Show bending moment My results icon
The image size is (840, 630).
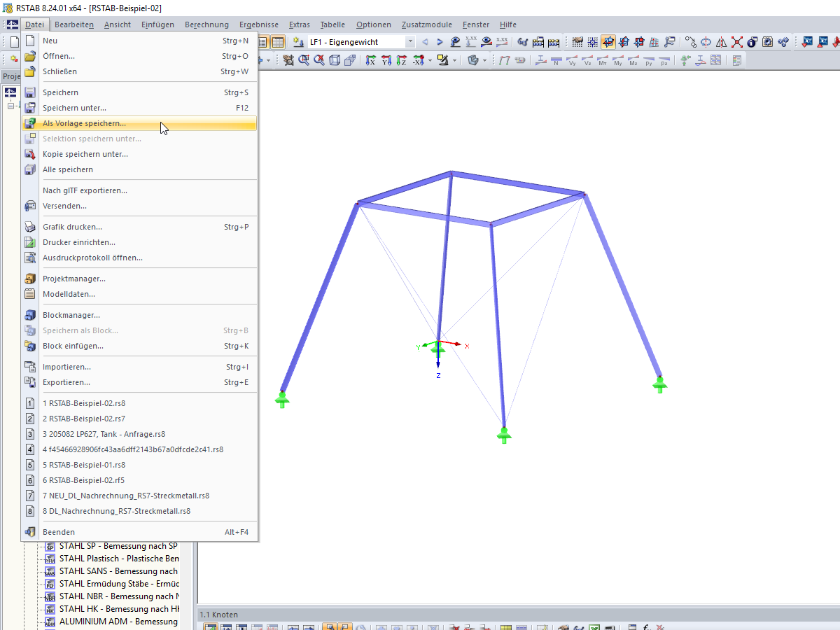coord(617,61)
